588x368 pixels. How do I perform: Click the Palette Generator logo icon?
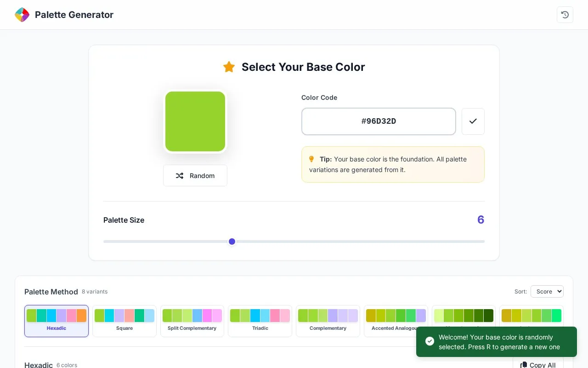tap(22, 15)
